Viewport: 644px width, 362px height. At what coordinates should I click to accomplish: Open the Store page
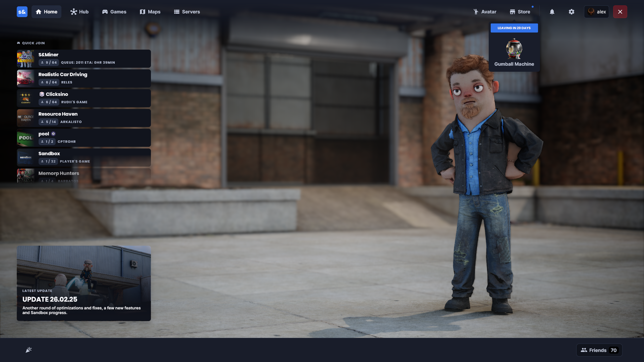520,12
